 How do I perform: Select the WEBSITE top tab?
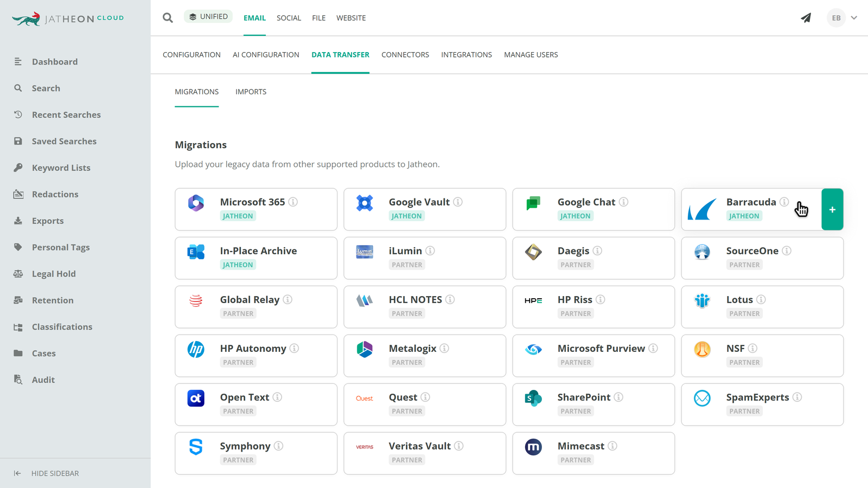coord(351,18)
